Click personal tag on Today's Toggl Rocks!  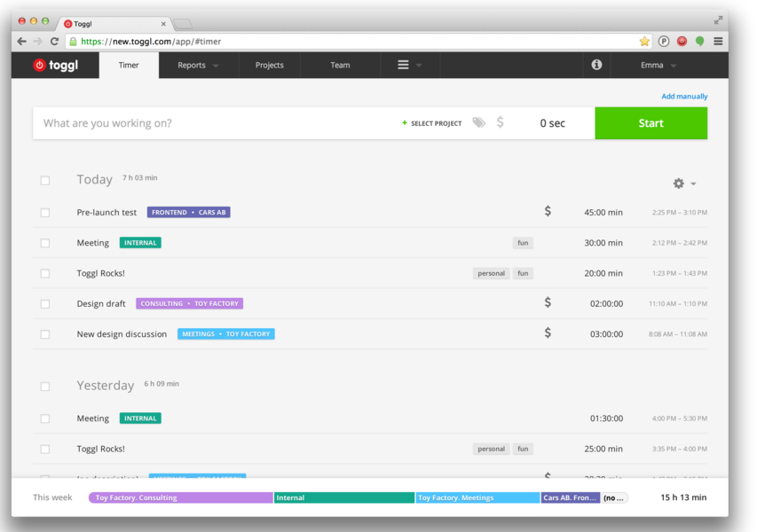pos(491,273)
